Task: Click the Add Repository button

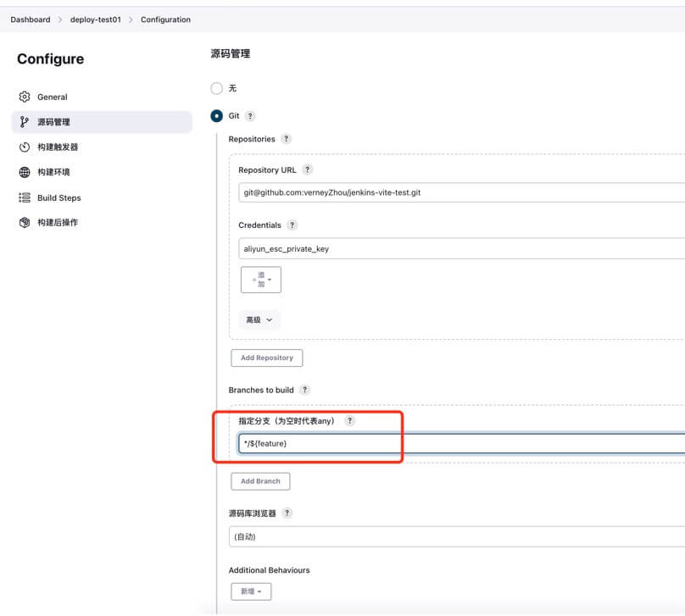Action: pyautogui.click(x=266, y=358)
